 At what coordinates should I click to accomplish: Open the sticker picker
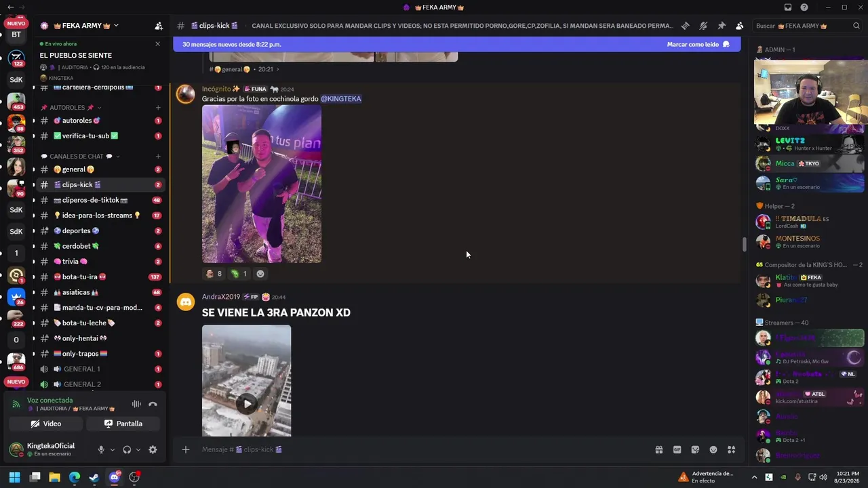695,449
